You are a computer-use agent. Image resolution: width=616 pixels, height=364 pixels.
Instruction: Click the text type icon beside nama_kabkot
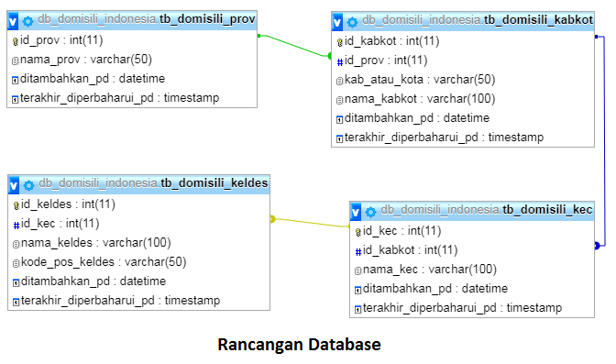point(340,100)
